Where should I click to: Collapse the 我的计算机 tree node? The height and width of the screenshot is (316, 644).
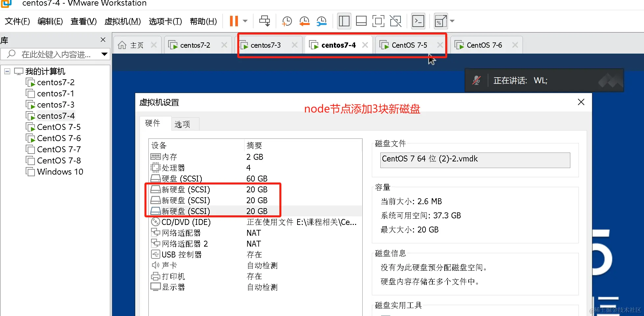[7, 71]
